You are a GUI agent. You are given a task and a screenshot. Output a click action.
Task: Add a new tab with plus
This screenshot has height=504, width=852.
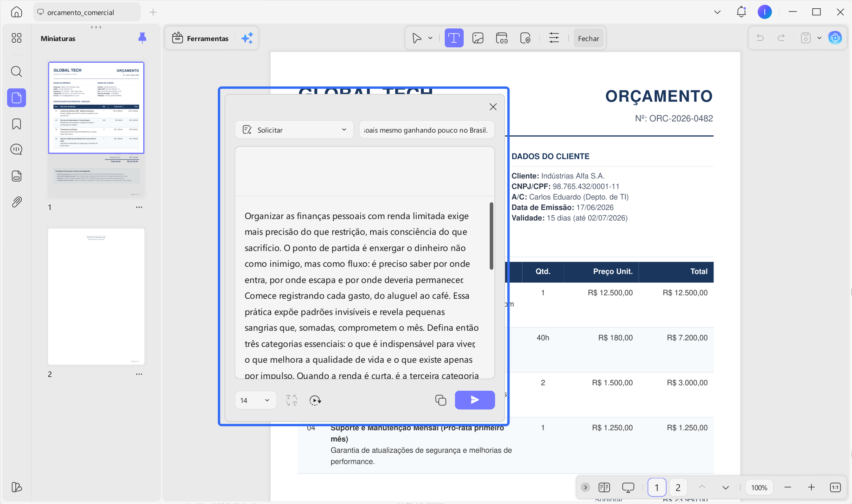153,12
